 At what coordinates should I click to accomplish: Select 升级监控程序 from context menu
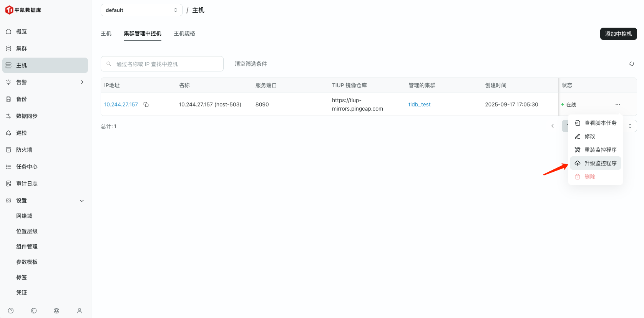tap(595, 163)
